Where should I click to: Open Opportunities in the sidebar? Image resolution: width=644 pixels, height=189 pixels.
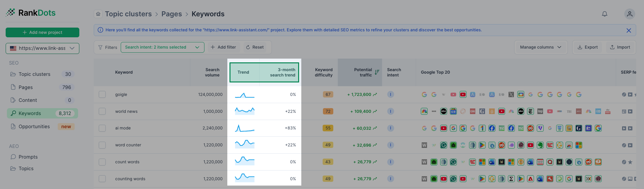click(42, 127)
